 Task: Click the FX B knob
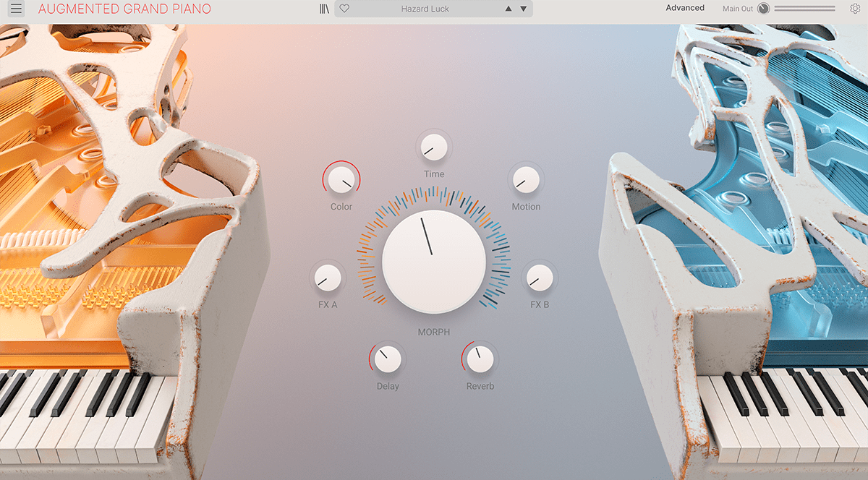[x=540, y=278]
